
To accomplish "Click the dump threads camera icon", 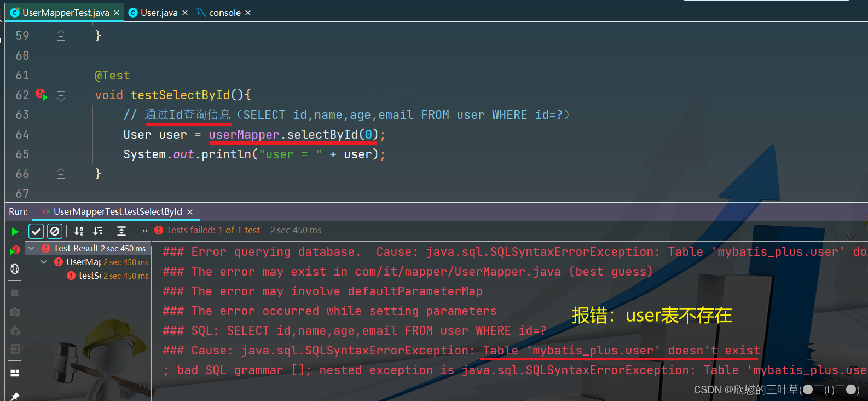I will tap(15, 312).
